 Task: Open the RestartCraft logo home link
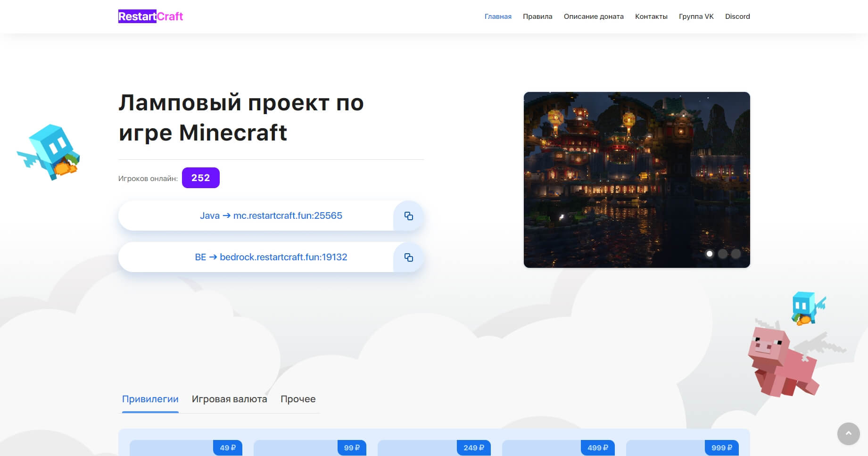150,17
